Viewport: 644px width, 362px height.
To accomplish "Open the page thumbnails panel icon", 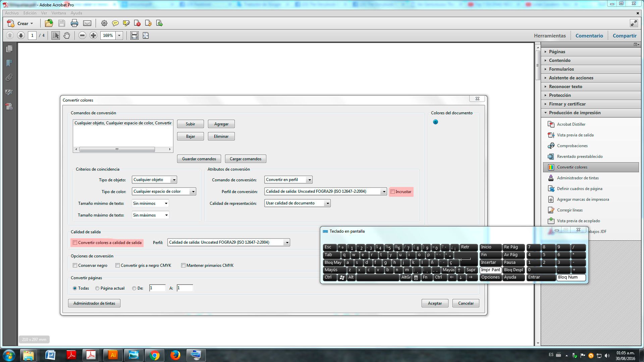I will tap(9, 49).
